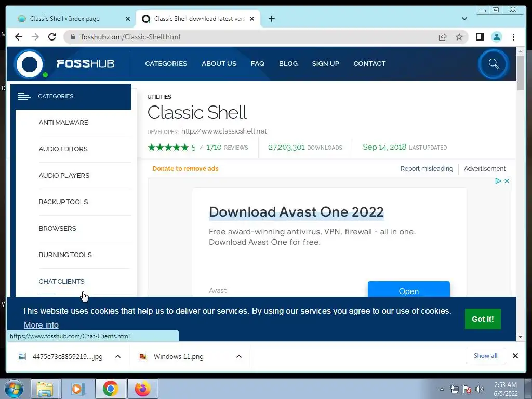Open the BURNING TOOLS category
532x399 pixels.
click(65, 255)
